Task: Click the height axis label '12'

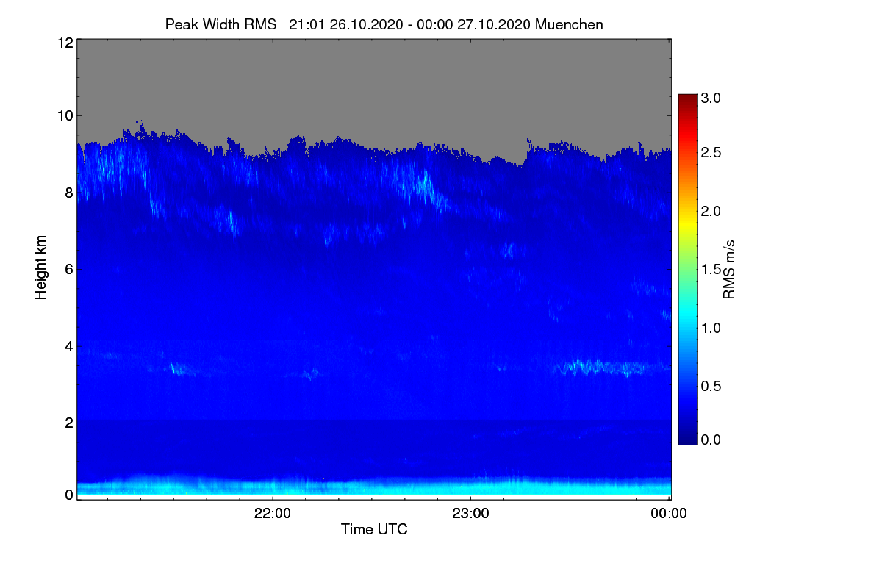Action: click(x=65, y=43)
